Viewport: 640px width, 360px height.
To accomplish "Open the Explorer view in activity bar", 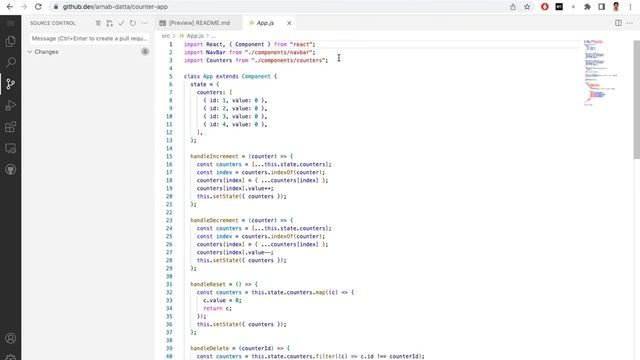I will click(11, 41).
